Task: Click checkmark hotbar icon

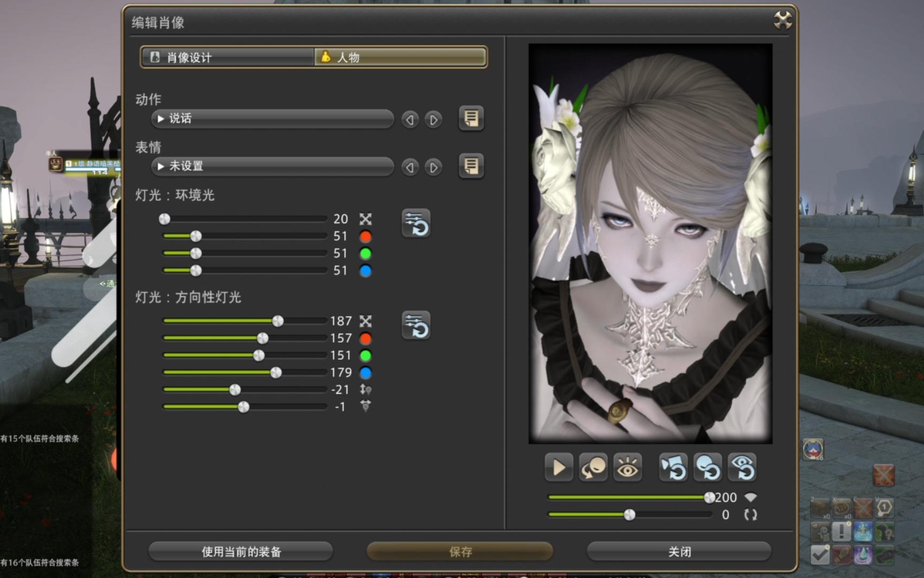Action: pos(820,555)
